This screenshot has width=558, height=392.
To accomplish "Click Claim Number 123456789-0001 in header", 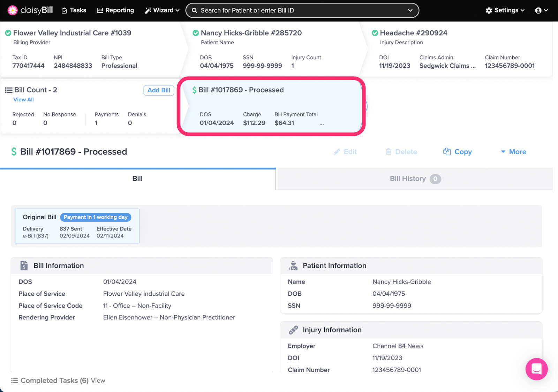I will (510, 66).
